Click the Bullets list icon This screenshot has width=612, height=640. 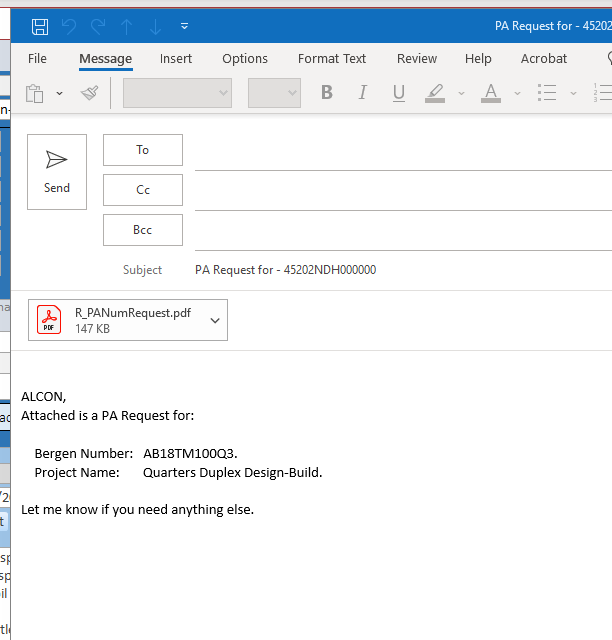coord(546,93)
